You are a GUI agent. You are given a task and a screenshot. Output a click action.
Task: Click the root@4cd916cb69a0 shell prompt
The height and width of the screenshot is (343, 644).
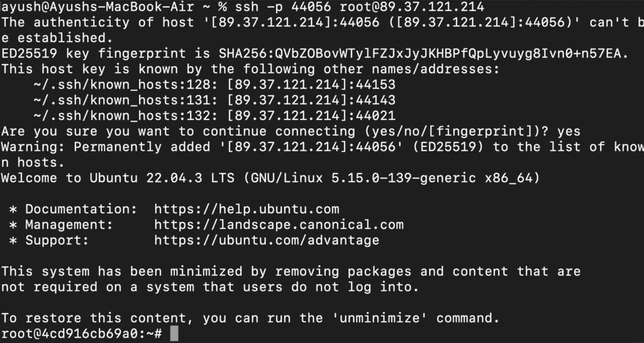tap(82, 334)
